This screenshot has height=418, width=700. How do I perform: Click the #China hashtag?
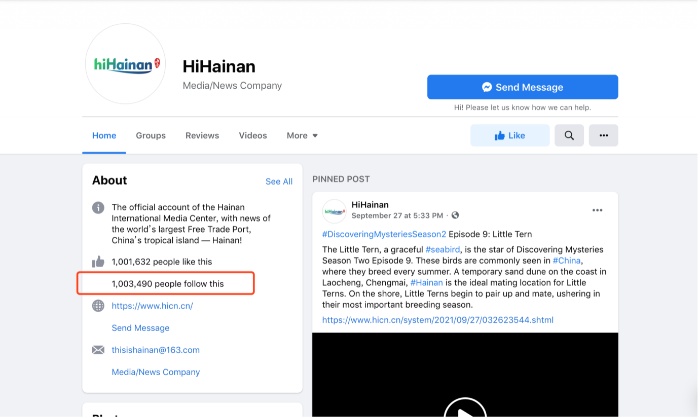(x=567, y=260)
